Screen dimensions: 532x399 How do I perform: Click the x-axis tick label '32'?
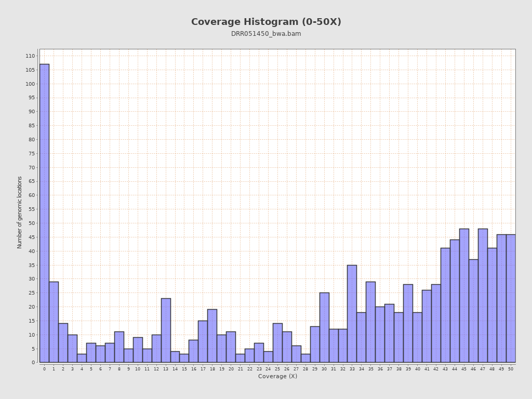[343, 369]
